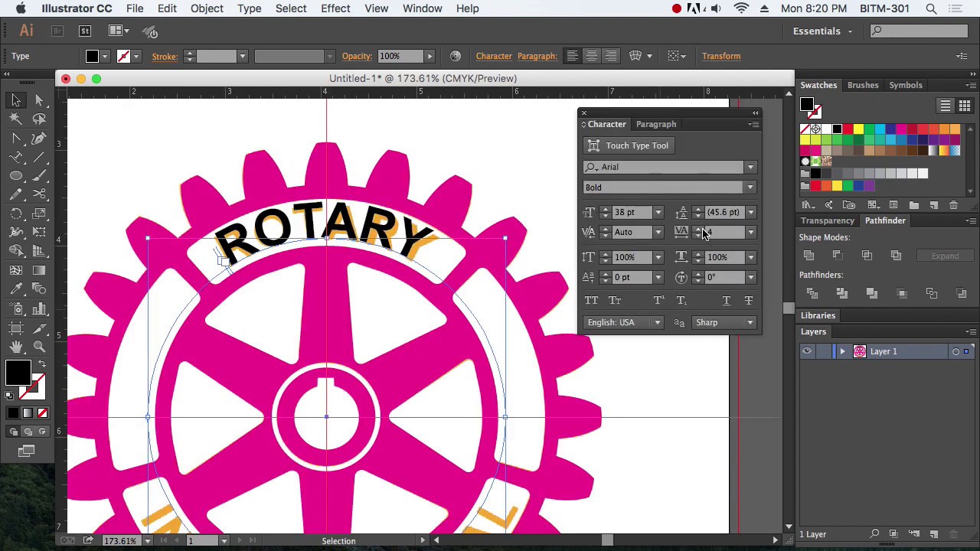980x551 pixels.
Task: Set paragraph alignment to center
Action: pyautogui.click(x=591, y=56)
